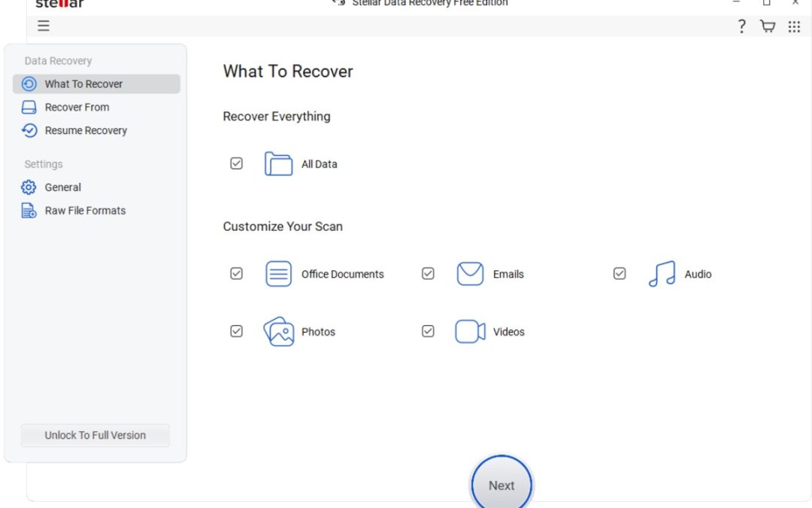Open the hamburger menu
812x508 pixels.
coord(44,26)
